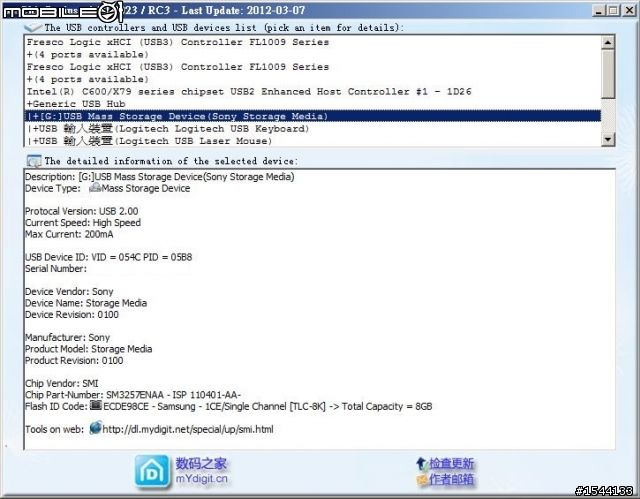The width and height of the screenshot is (640, 499).
Task: Click the 'Product Model: Storage Media' line
Action: point(89,349)
